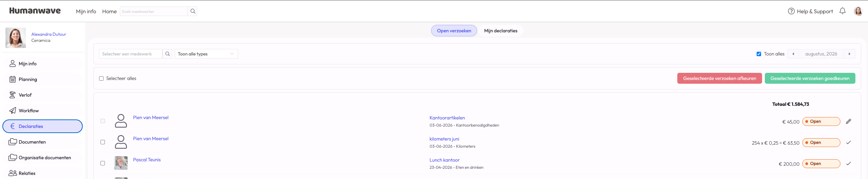The width and height of the screenshot is (868, 179).
Task: Click Mijn info in the top navigation
Action: pos(86,11)
